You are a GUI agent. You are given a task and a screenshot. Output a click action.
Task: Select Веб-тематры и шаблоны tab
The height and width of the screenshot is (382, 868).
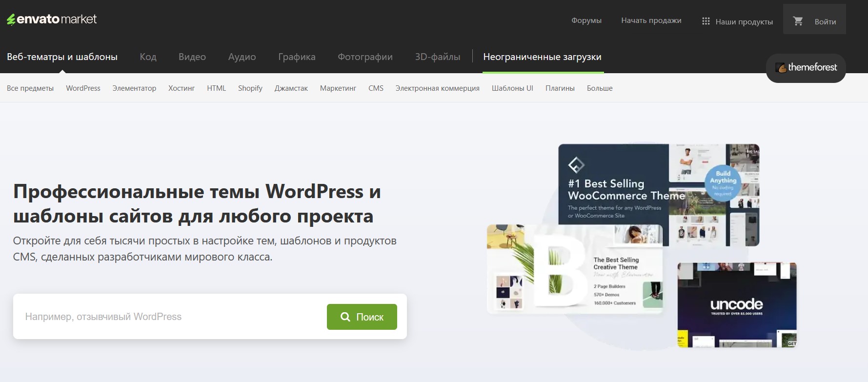pyautogui.click(x=62, y=57)
